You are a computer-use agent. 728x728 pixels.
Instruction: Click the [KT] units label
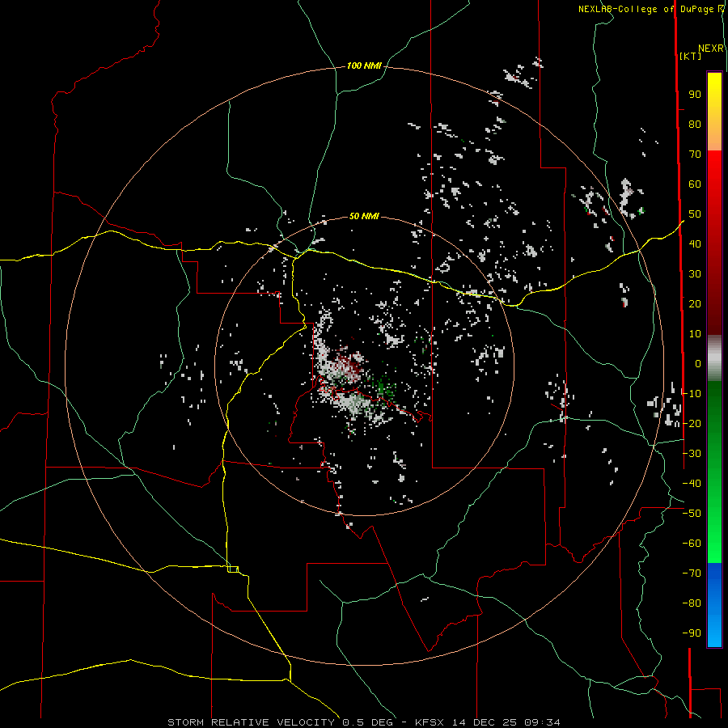pos(691,56)
